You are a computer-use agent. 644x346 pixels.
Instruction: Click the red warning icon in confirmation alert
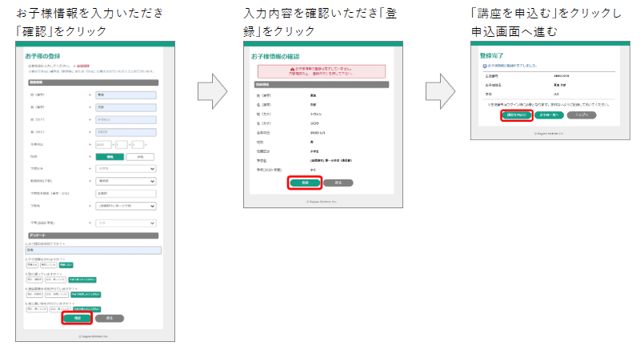[293, 69]
